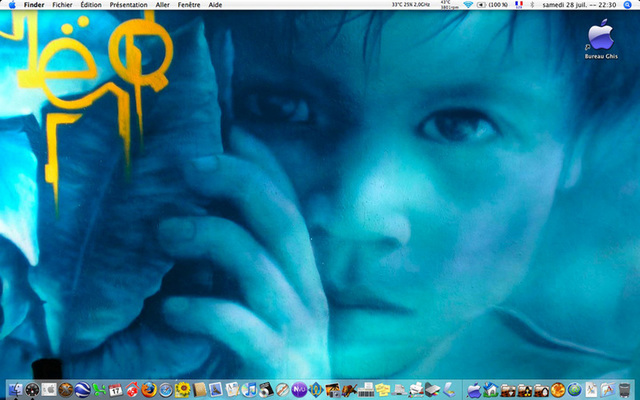
Task: Open Image Capture camera icon in Dock
Action: pyautogui.click(x=333, y=390)
